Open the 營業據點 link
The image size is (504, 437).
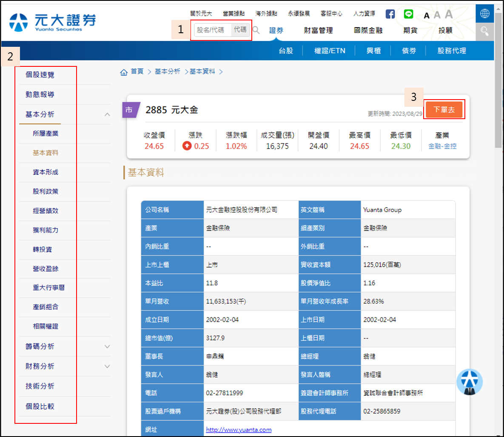[x=233, y=14]
